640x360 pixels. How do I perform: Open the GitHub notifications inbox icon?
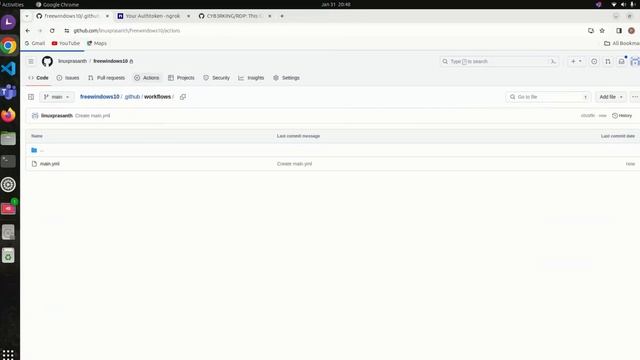[x=621, y=61]
